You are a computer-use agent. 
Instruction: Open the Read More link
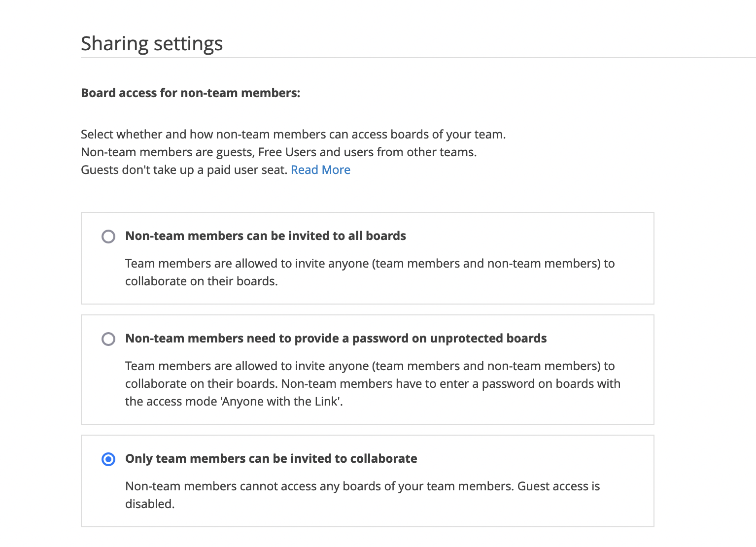pos(320,170)
